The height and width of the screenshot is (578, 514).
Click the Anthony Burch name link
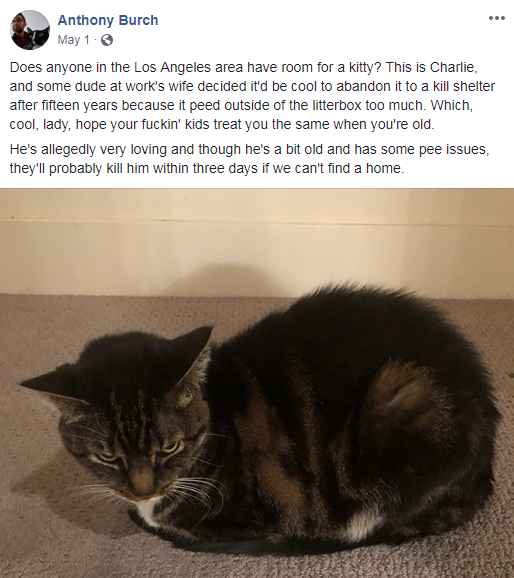click(108, 20)
